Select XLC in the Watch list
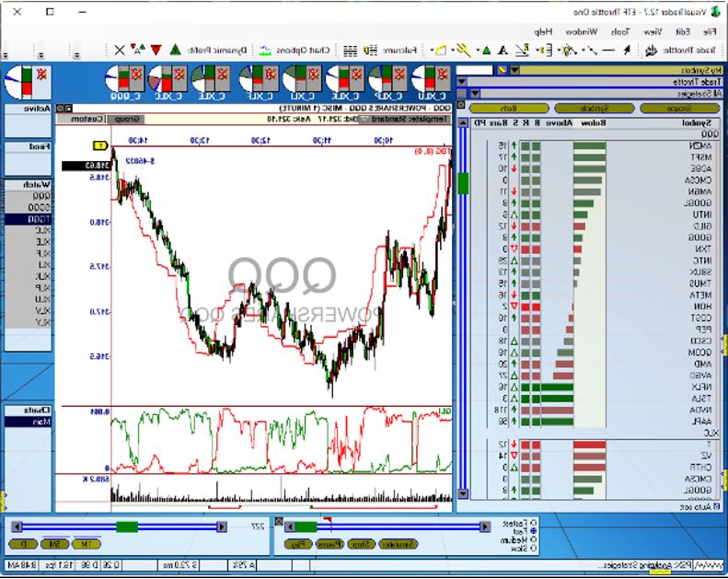This screenshot has width=728, height=579. click(28, 230)
